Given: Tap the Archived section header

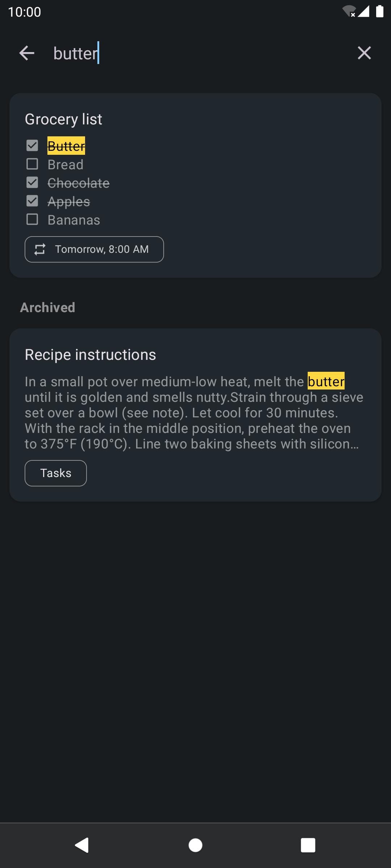Looking at the screenshot, I should point(48,307).
